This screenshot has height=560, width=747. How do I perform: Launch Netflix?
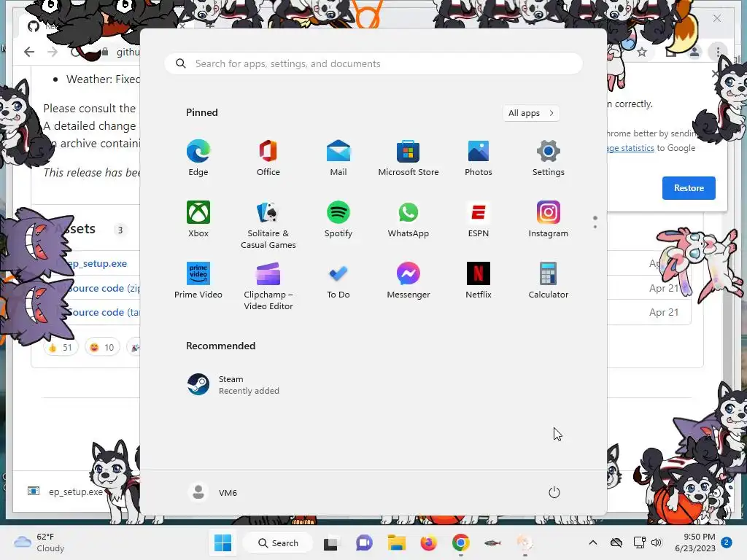pos(479,281)
